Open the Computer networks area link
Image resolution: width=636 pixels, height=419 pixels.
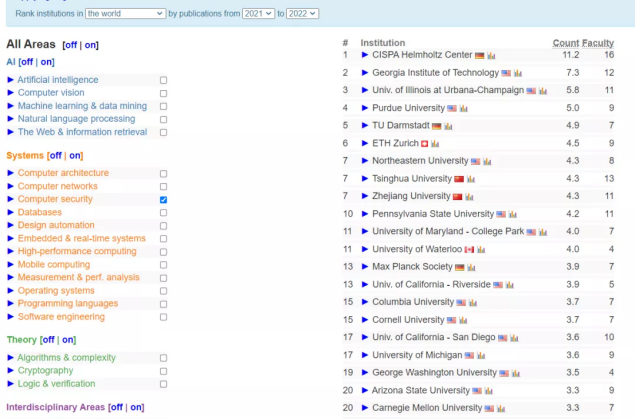click(x=58, y=186)
